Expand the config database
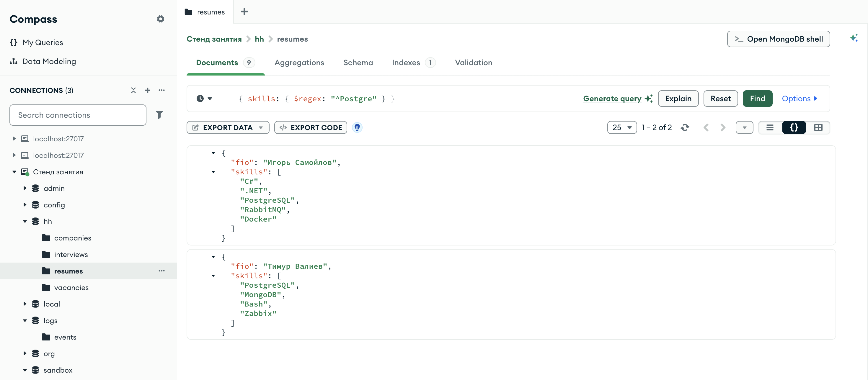This screenshot has height=380, width=868. [x=25, y=205]
